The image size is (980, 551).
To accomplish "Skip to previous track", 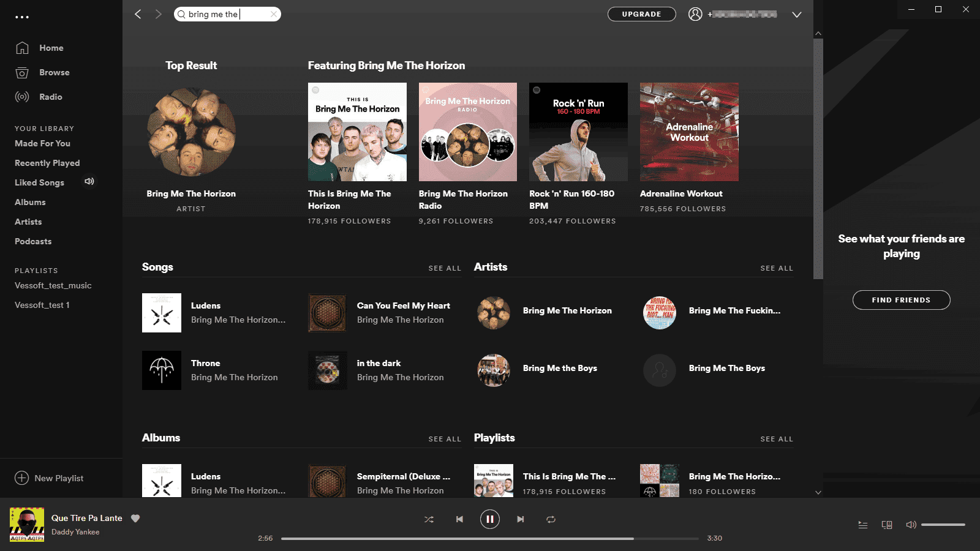I will (x=459, y=519).
